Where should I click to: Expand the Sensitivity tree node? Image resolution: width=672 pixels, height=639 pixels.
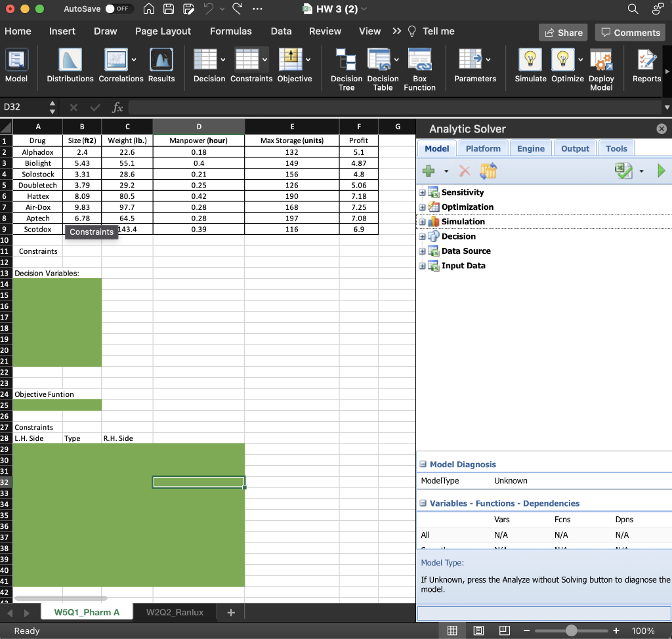coord(423,192)
